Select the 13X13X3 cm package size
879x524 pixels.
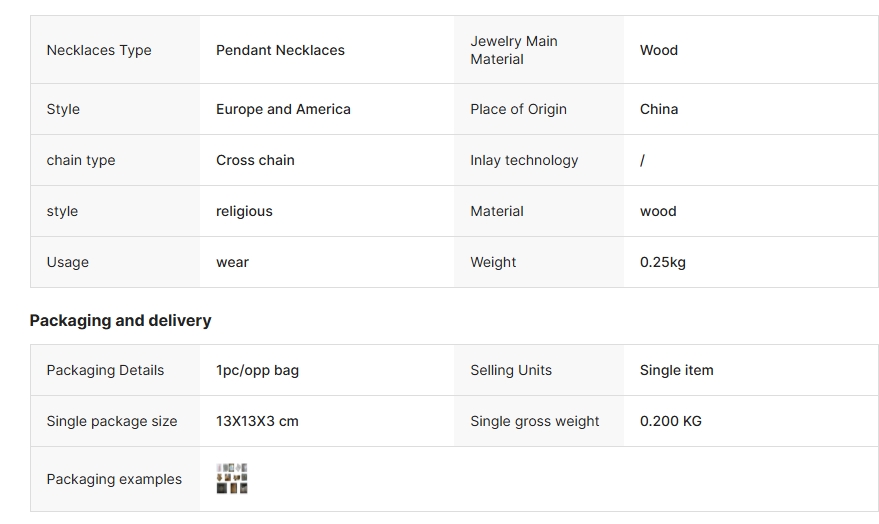[x=257, y=421]
